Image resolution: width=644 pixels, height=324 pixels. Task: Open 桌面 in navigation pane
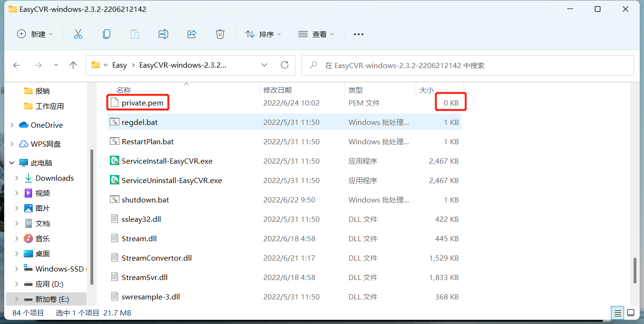(43, 254)
